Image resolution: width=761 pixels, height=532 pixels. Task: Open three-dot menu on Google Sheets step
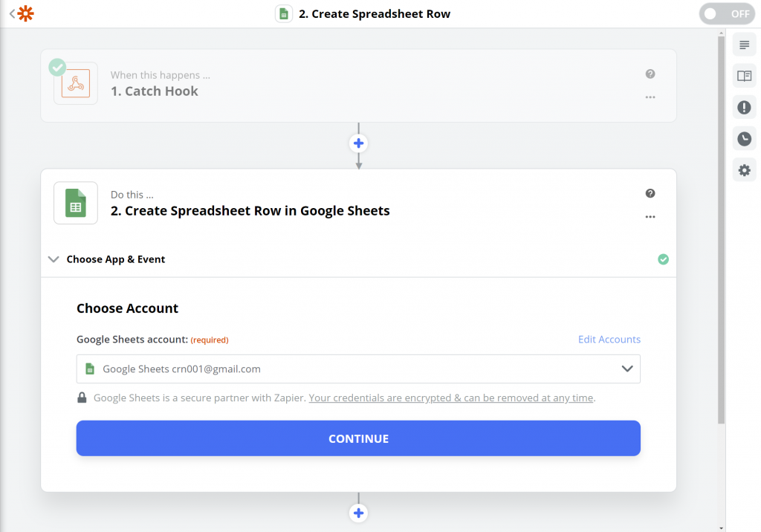[x=650, y=217]
